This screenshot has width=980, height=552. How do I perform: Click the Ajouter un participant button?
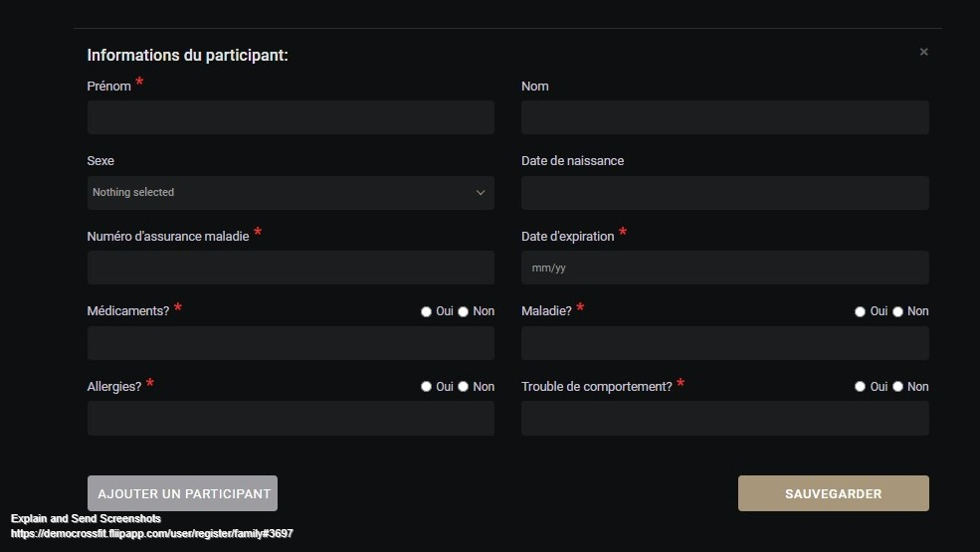coord(182,493)
